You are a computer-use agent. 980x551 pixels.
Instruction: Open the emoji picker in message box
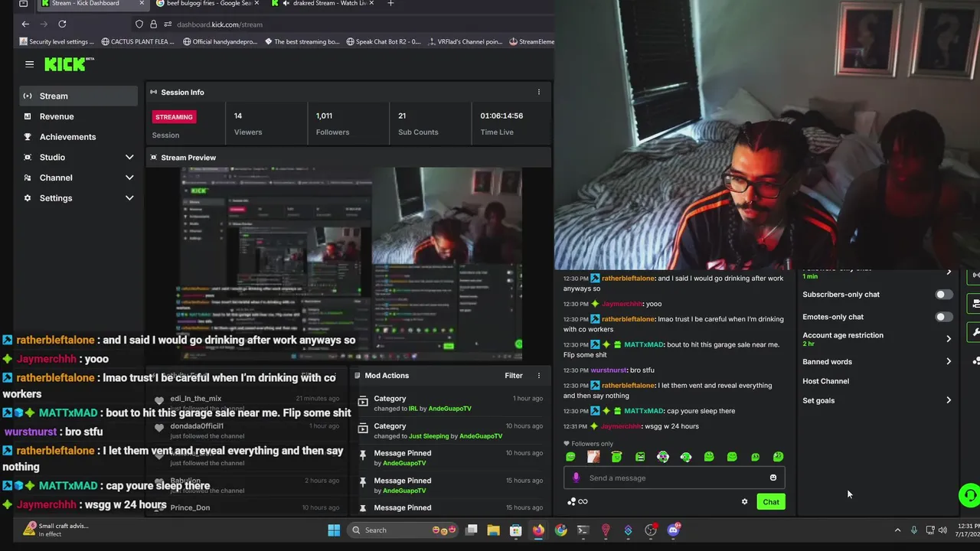(x=773, y=478)
